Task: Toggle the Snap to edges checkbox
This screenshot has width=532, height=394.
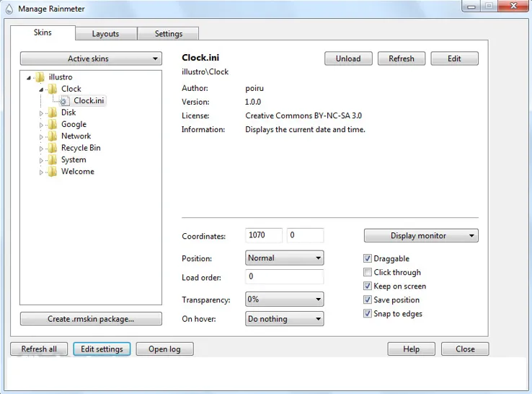Action: tap(368, 313)
